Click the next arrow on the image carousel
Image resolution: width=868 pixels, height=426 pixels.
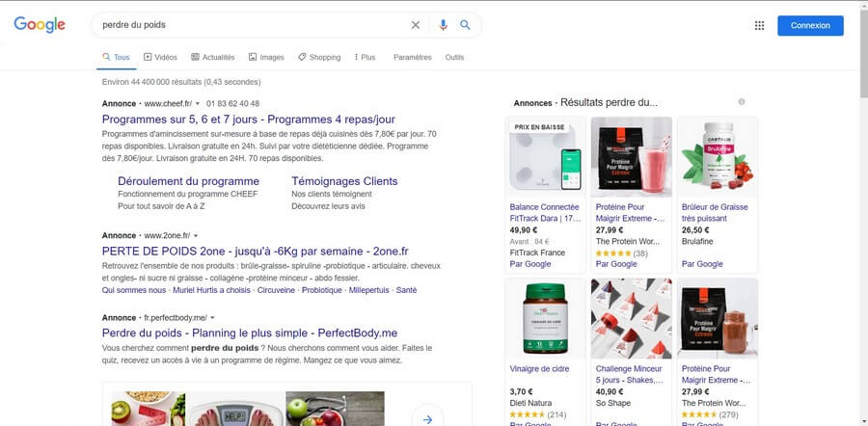(x=427, y=419)
